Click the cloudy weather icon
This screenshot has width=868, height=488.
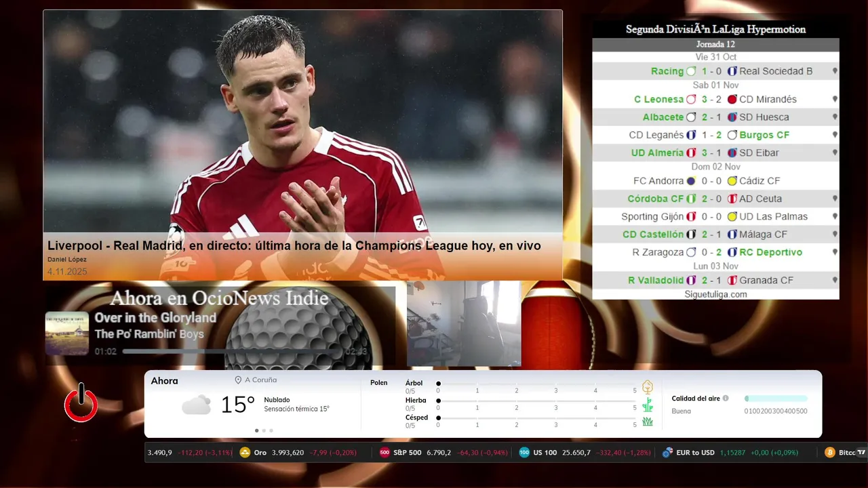click(196, 405)
